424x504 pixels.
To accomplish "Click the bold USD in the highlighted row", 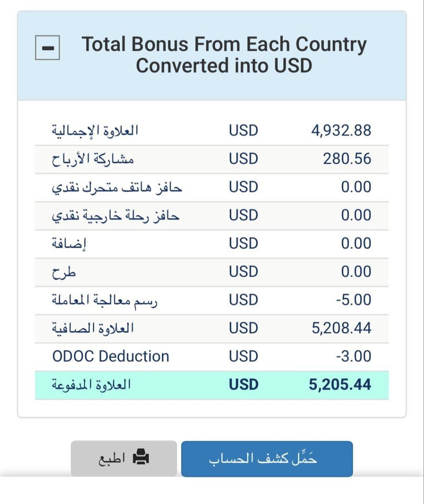I will tap(244, 385).
